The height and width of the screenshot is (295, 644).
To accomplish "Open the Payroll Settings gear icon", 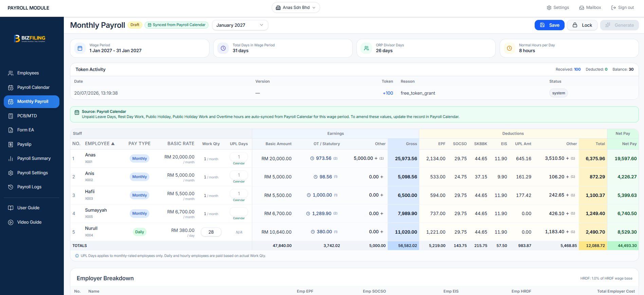I will [11, 173].
